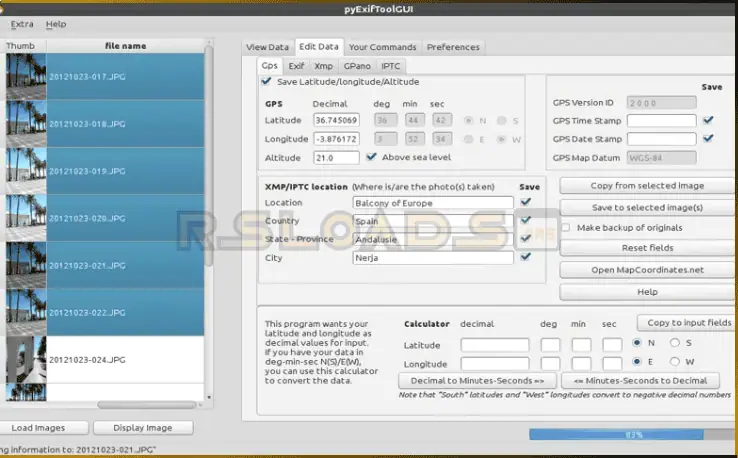Select the S radio button in Calculator
738x458 pixels.
675,343
